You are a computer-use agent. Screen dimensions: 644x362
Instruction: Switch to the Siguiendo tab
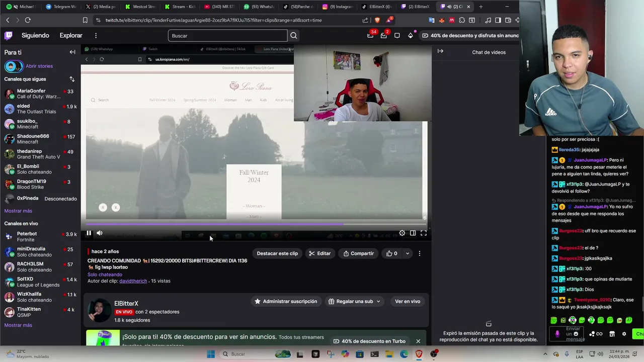[x=35, y=36]
